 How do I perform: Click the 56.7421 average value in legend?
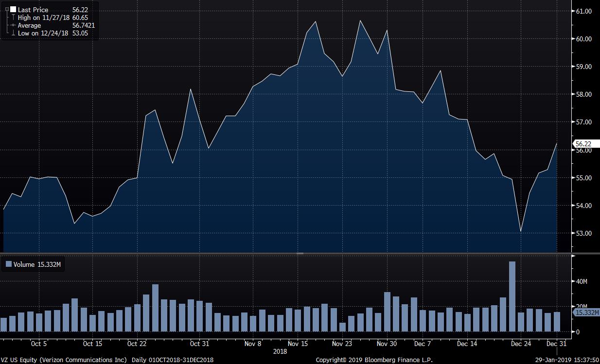83,25
